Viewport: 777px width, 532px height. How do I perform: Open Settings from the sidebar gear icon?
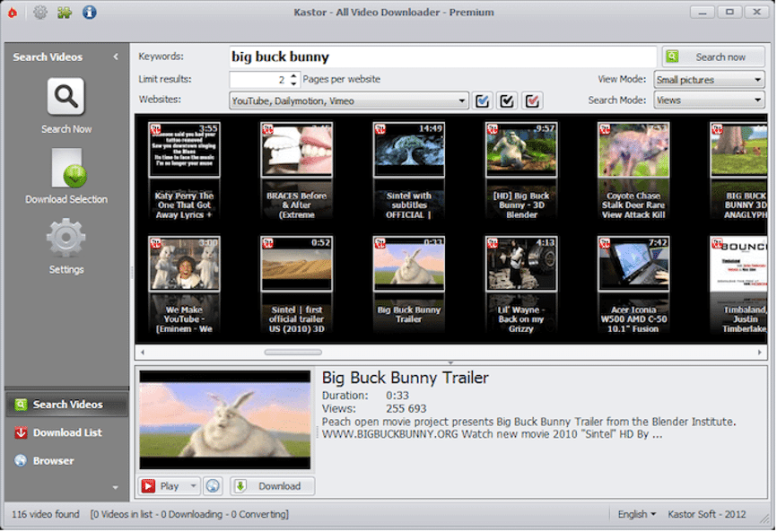click(65, 238)
